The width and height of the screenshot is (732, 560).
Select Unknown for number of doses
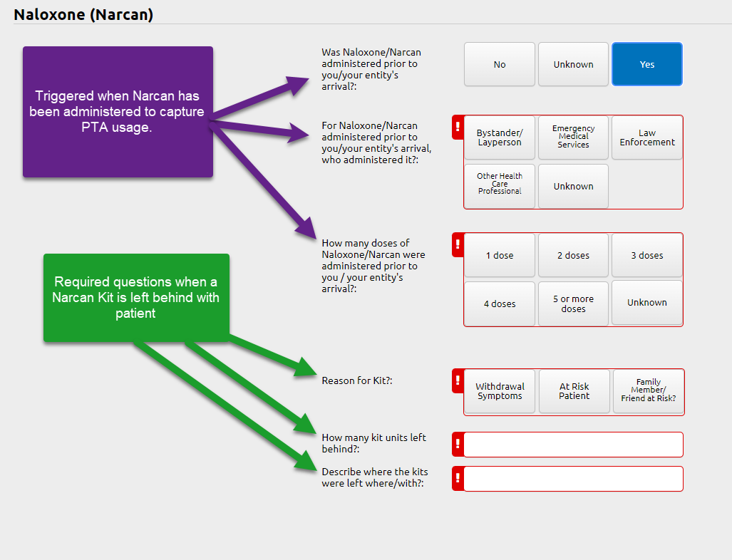coord(647,302)
